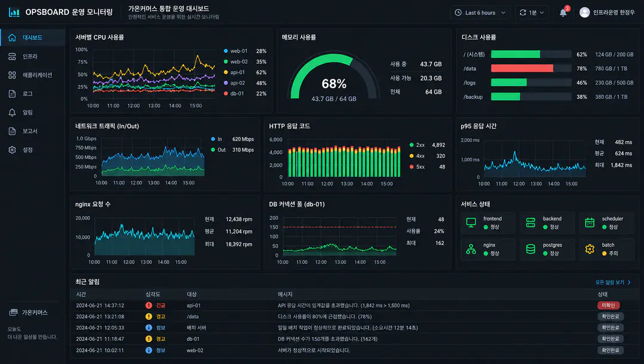Viewport: 644px width, 364px height.
Task: Toggle the web-01 series in CPU legend
Action: [x=245, y=51]
